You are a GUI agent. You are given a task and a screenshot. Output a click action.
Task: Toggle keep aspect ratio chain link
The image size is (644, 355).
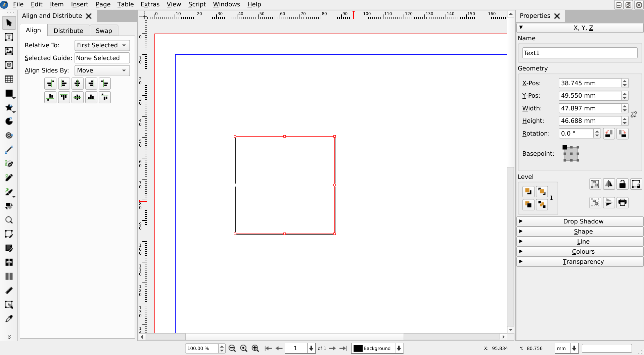coord(634,115)
